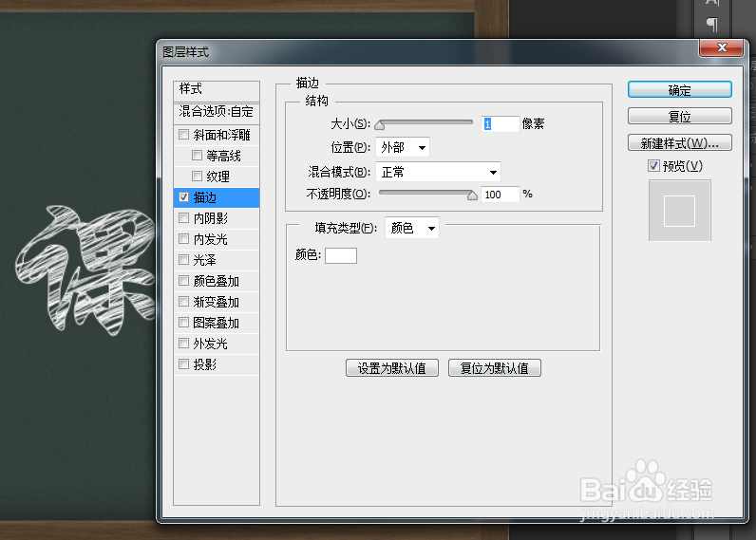
Task: Select the 渐变叠加 style label
Action: point(216,302)
